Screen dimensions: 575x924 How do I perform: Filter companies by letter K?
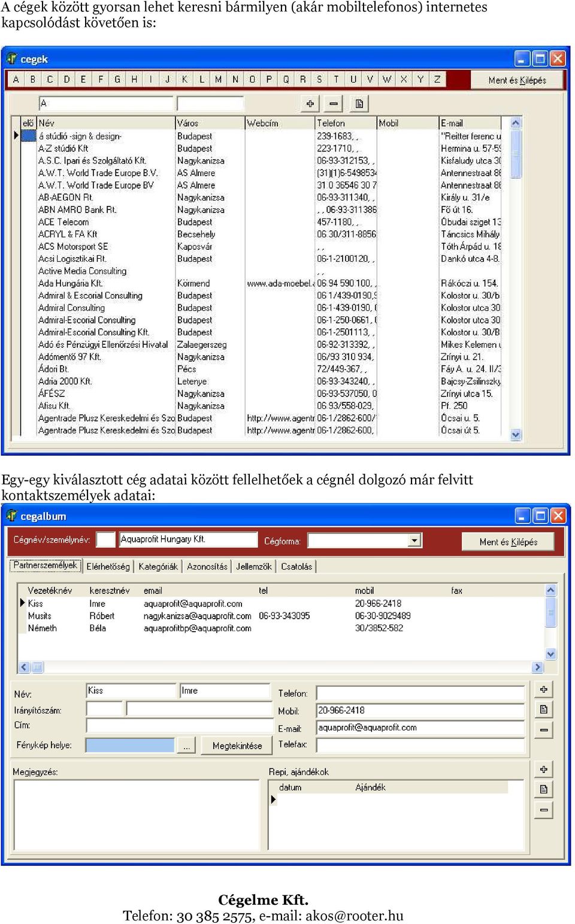click(184, 79)
